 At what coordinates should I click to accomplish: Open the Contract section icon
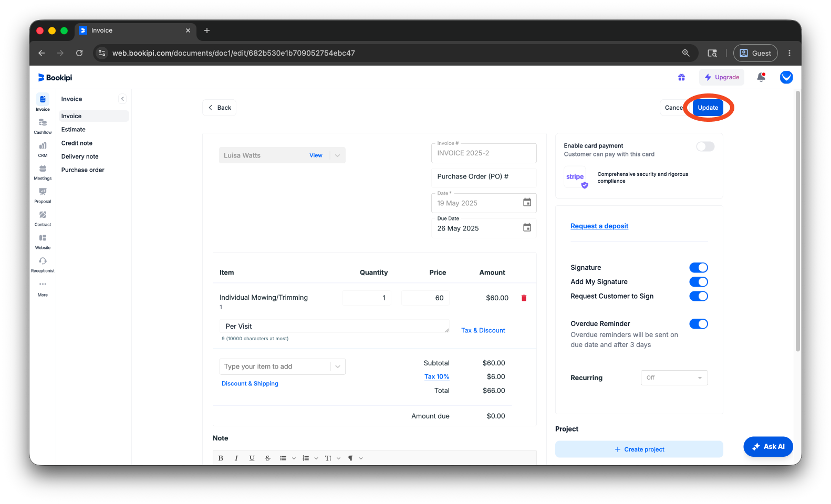[43, 215]
